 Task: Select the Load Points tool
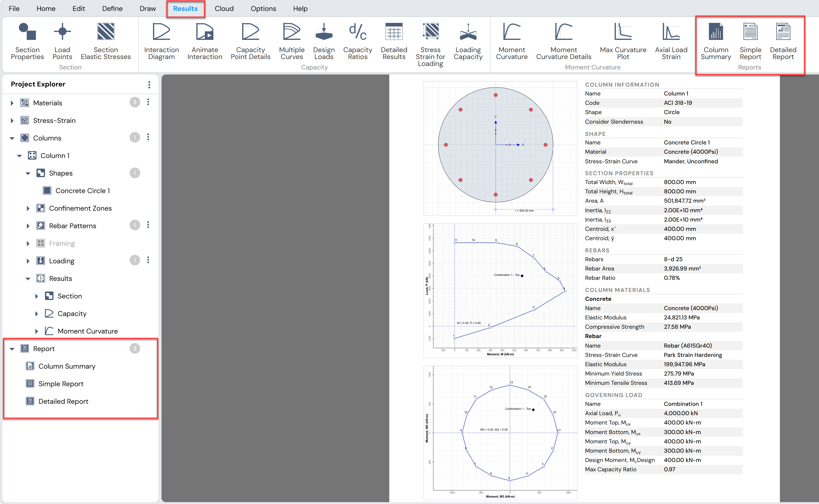(x=62, y=41)
